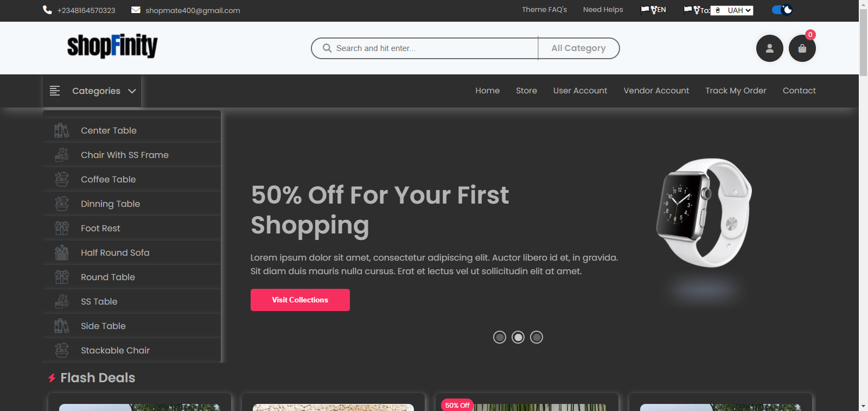Toggle the dark mode switch

(782, 10)
